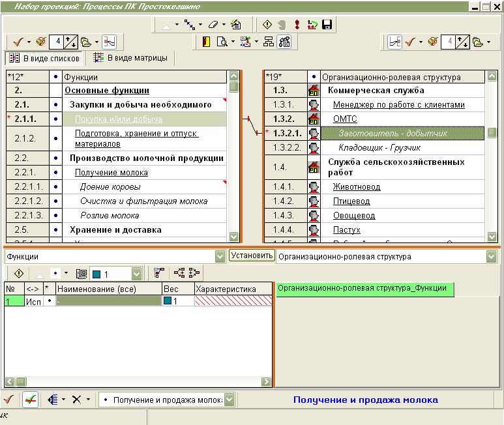Toggle the crossed green checkmark button at bottom
Screen dimensions: 504x425
[x=31, y=400]
